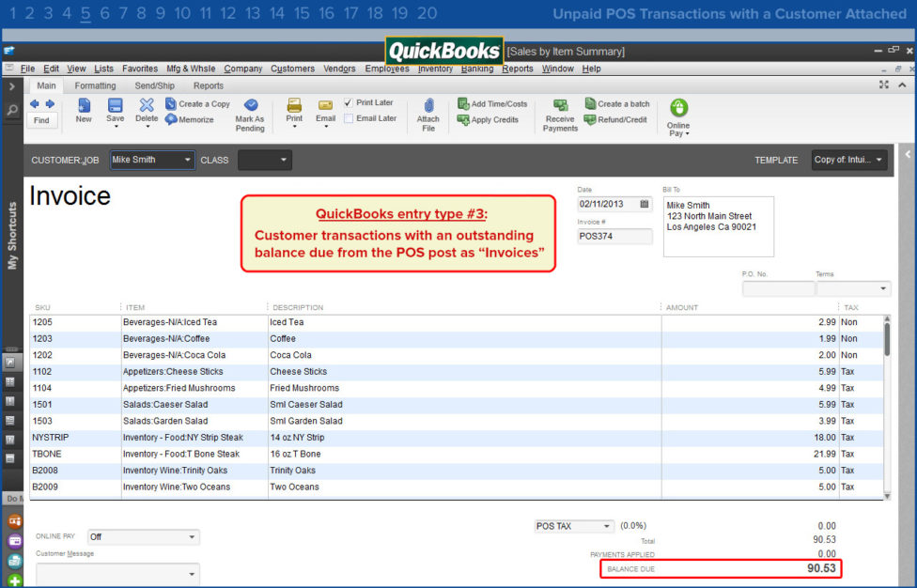Click the Invoice # field POS374
The height and width of the screenshot is (588, 917).
click(614, 236)
